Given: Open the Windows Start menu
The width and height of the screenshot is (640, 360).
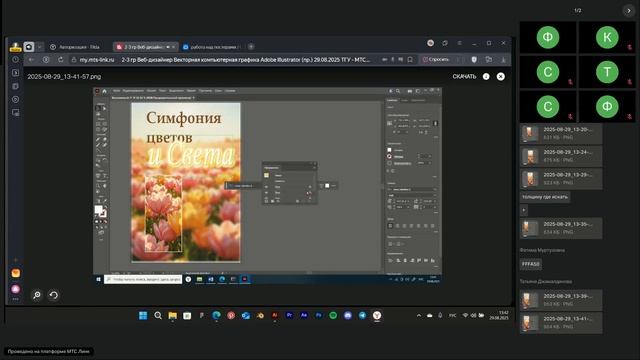Looking at the screenshot, I should coord(143,316).
